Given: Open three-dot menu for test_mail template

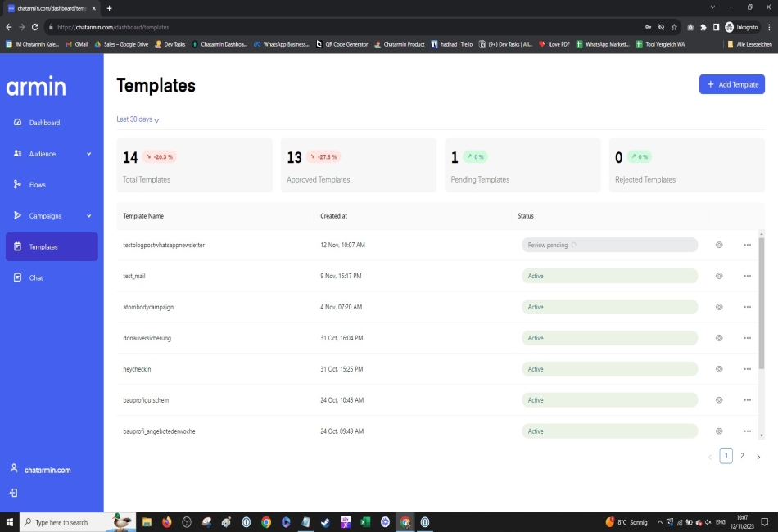Looking at the screenshot, I should pos(747,276).
